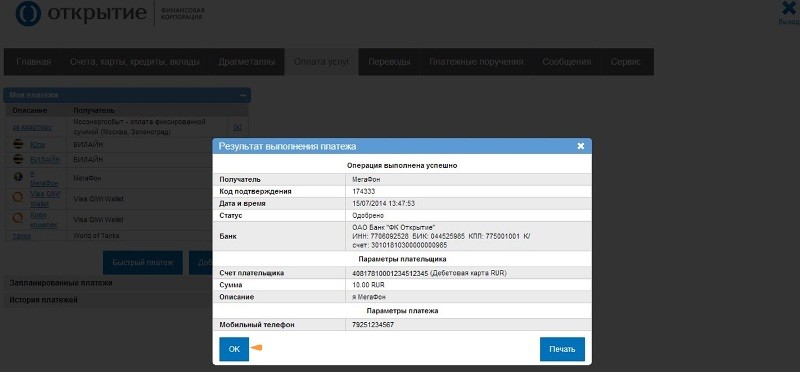Image resolution: width=800 pixels, height=372 pixels.
Task: Select the Оплата услуг tab
Action: tap(321, 62)
